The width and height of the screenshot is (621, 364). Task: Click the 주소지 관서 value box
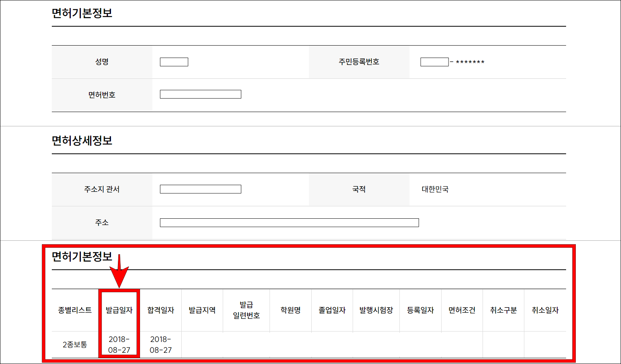click(x=201, y=189)
